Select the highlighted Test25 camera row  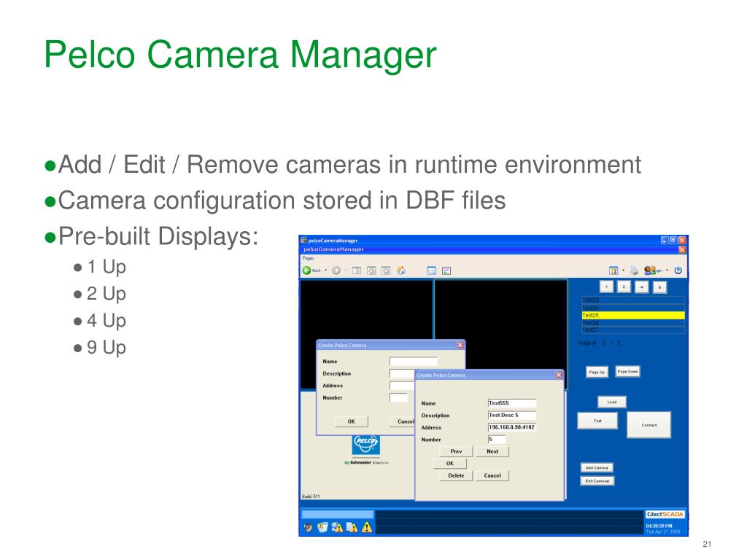pyautogui.click(x=633, y=315)
